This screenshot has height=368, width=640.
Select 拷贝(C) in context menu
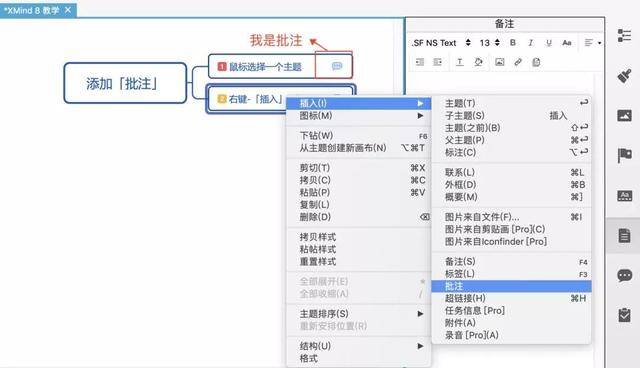tap(359, 180)
